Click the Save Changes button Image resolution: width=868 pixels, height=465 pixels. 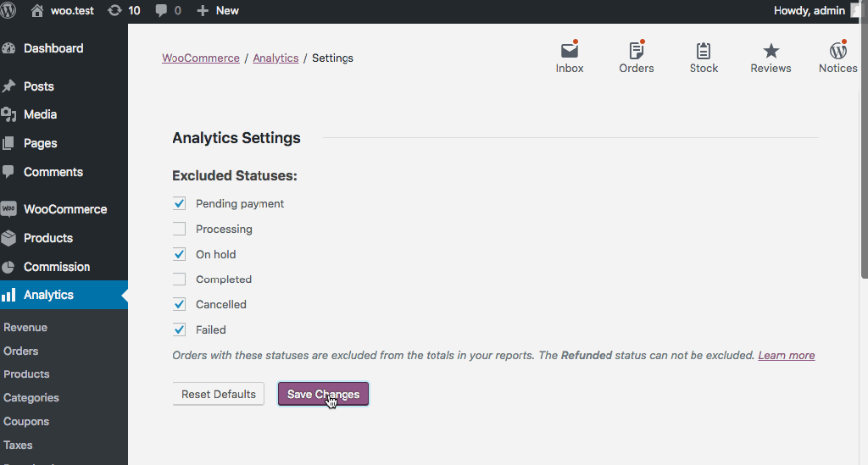(x=323, y=394)
